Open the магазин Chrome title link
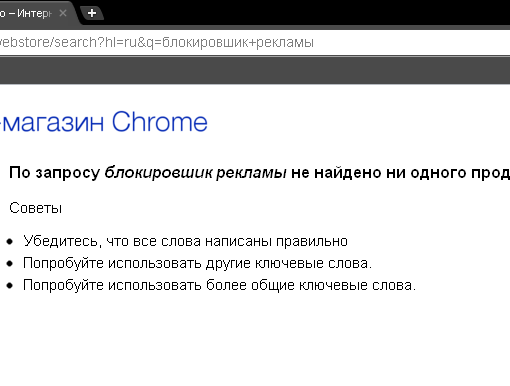 click(x=104, y=122)
